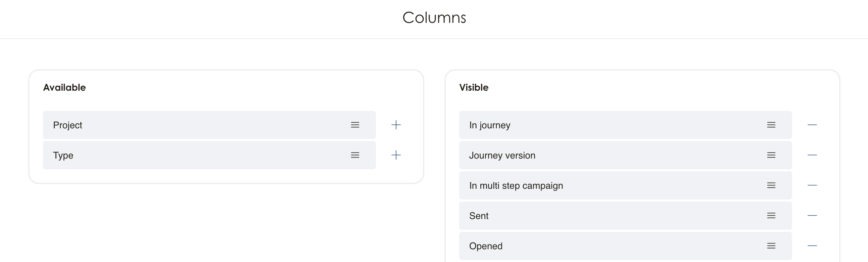868x262 pixels.
Task: Click the Sent row drag handle
Action: click(771, 215)
